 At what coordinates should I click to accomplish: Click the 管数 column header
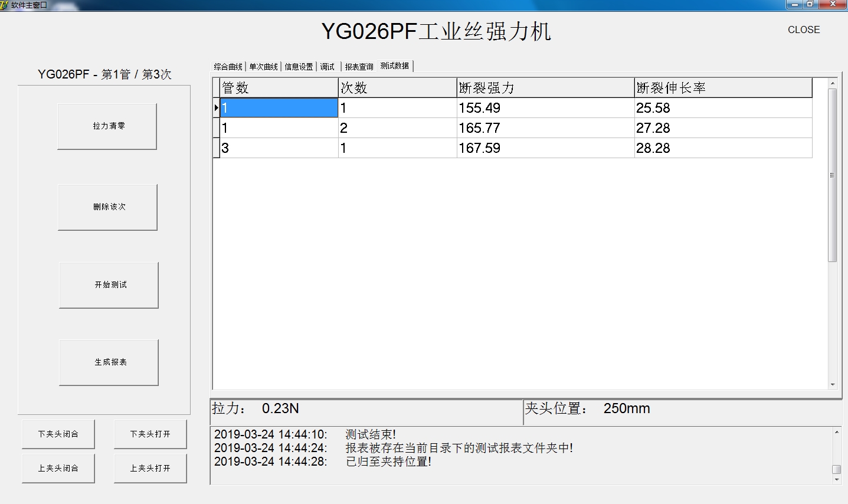coord(279,88)
